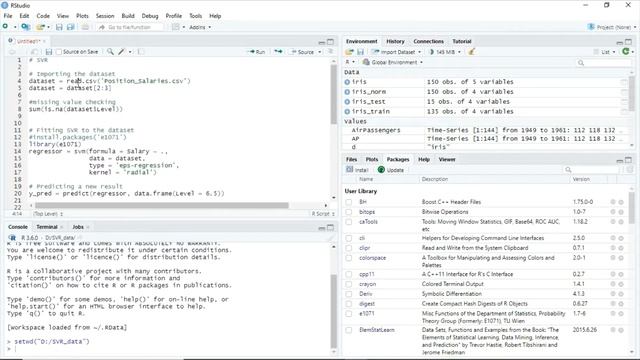This screenshot has width=640, height=360.
Task: Switch to the History tab
Action: point(395,41)
